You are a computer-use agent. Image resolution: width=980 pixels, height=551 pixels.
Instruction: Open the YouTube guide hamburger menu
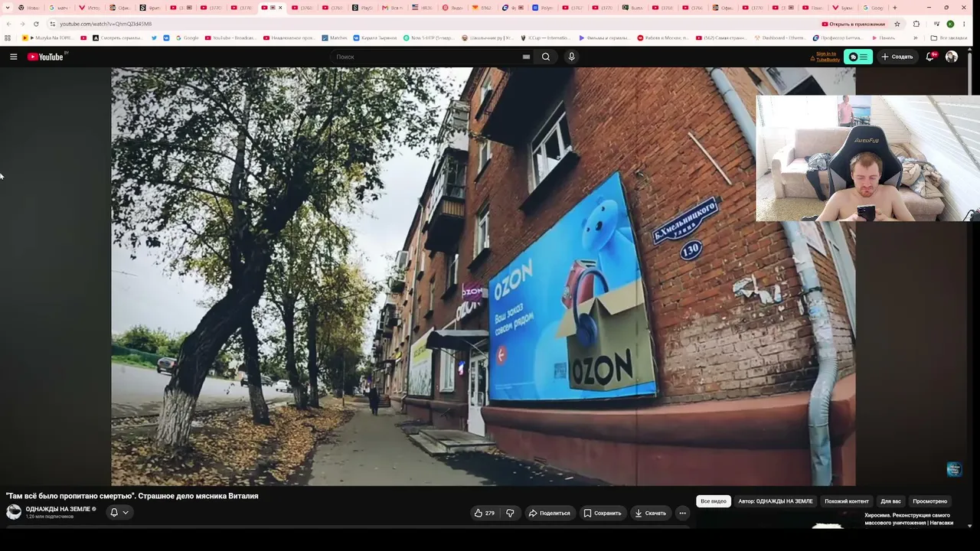[x=13, y=57]
